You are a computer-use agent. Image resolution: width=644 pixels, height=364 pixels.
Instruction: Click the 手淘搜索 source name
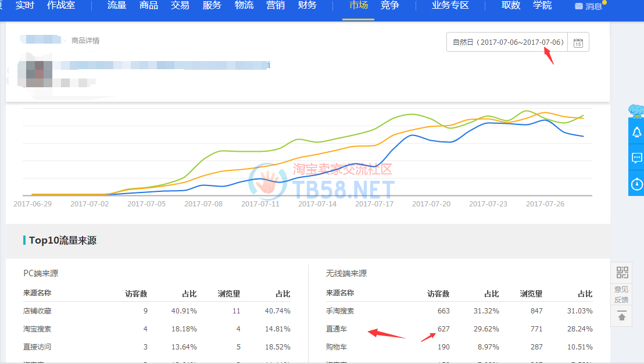(340, 311)
